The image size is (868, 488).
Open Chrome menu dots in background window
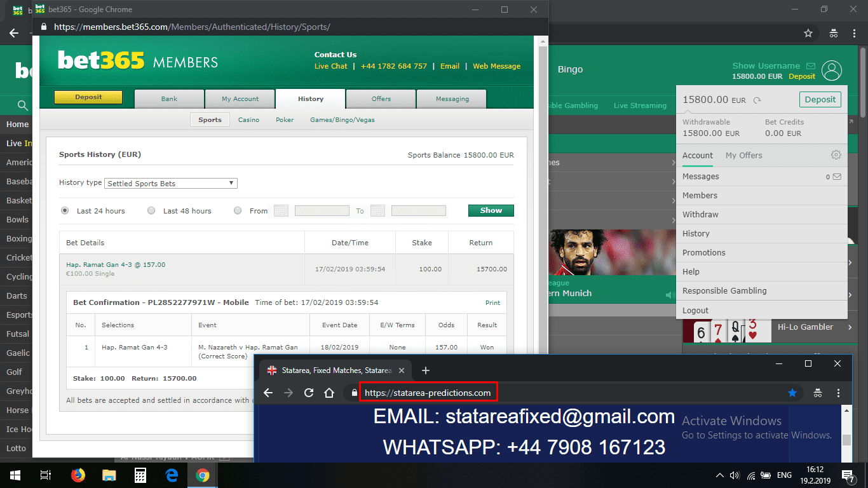click(x=855, y=33)
